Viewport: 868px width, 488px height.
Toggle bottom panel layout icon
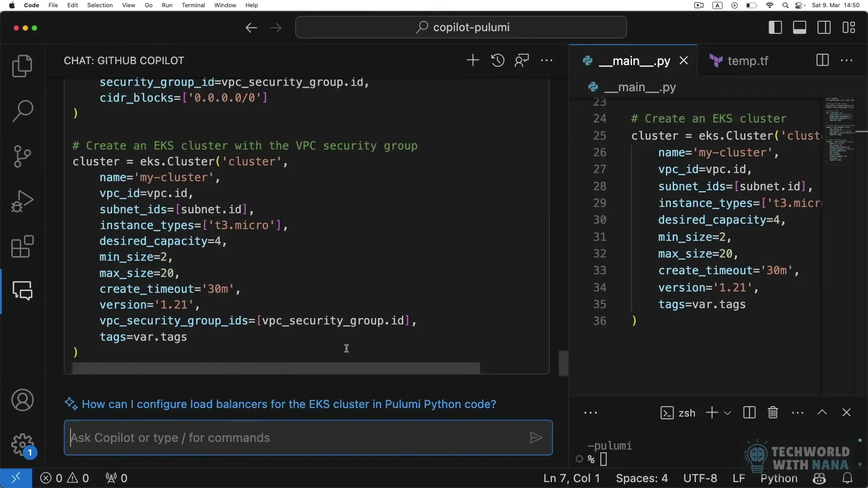[800, 28]
